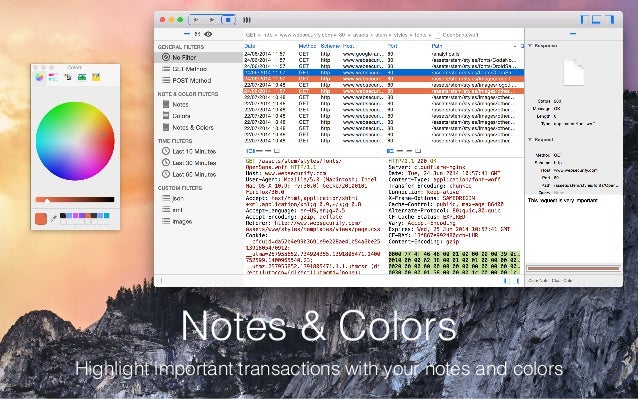Click the small icon left of the eye

(197, 34)
